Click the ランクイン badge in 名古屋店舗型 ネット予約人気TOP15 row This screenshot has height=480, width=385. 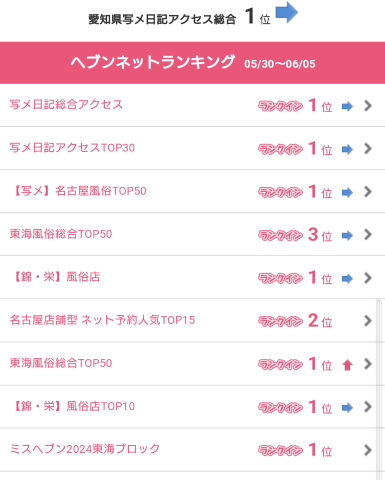coord(280,321)
